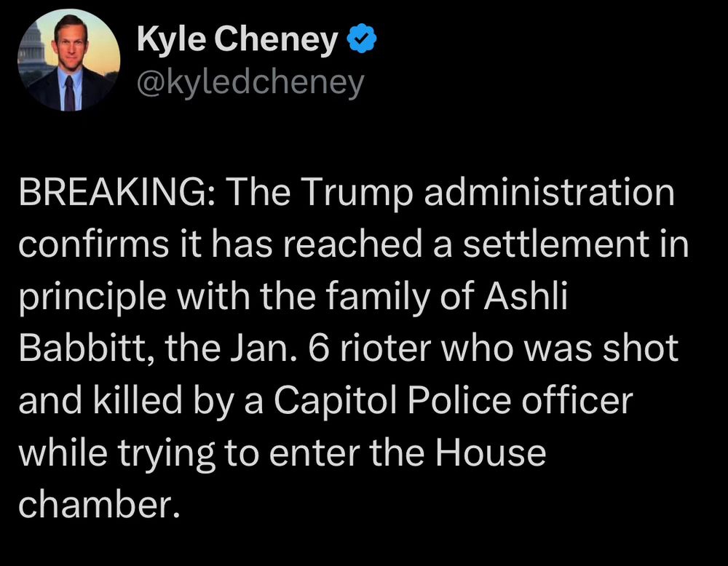Open the @kyledcheney handle link

pyautogui.click(x=250, y=83)
